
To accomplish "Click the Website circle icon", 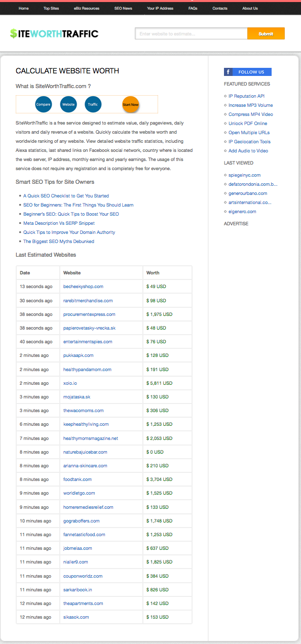I will pos(68,104).
